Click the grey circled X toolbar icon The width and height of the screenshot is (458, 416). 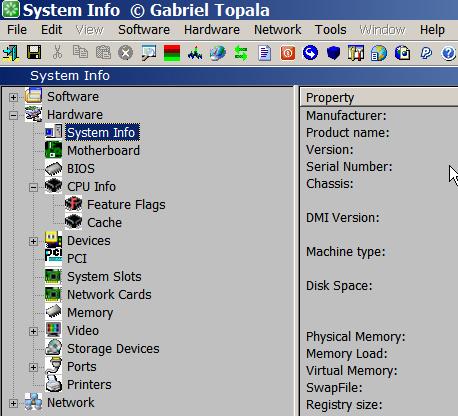(125, 53)
